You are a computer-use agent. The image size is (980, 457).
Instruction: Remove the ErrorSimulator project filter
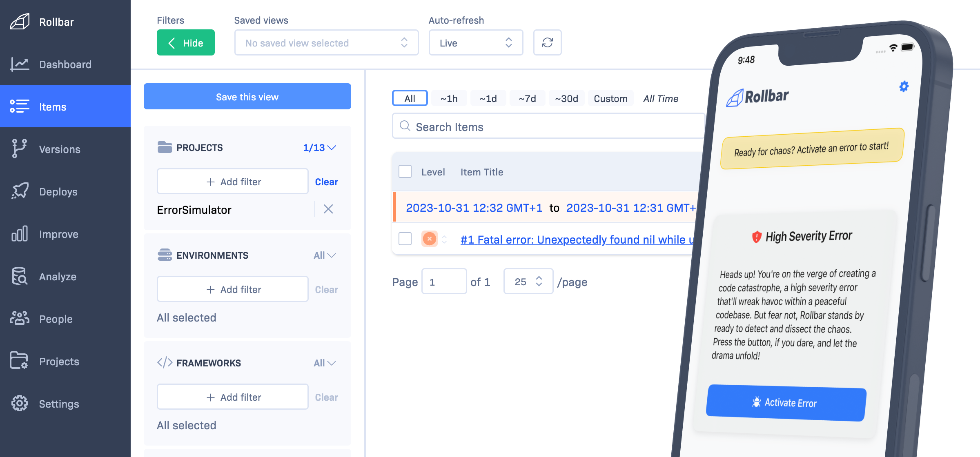click(328, 209)
